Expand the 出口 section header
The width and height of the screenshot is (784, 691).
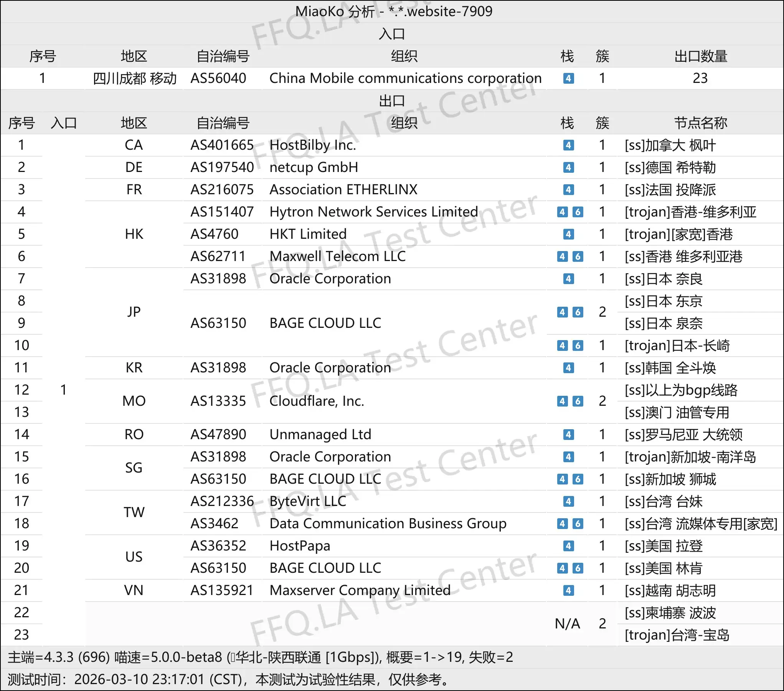tap(392, 101)
